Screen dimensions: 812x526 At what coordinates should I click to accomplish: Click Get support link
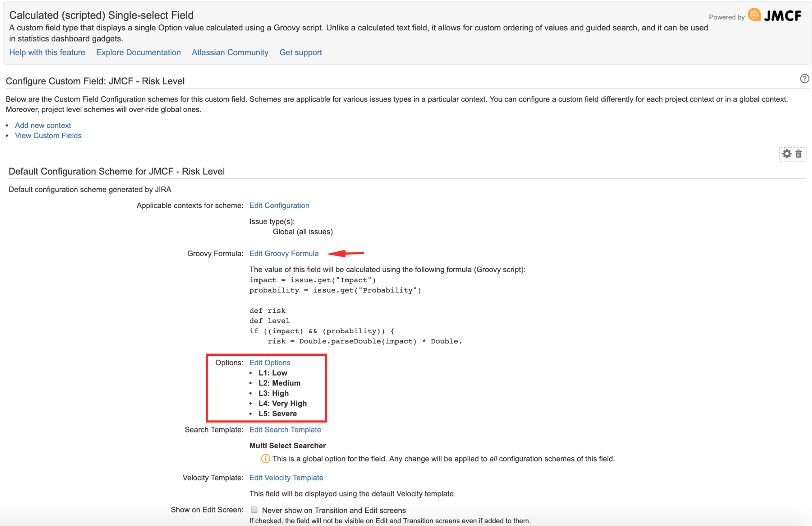301,53
